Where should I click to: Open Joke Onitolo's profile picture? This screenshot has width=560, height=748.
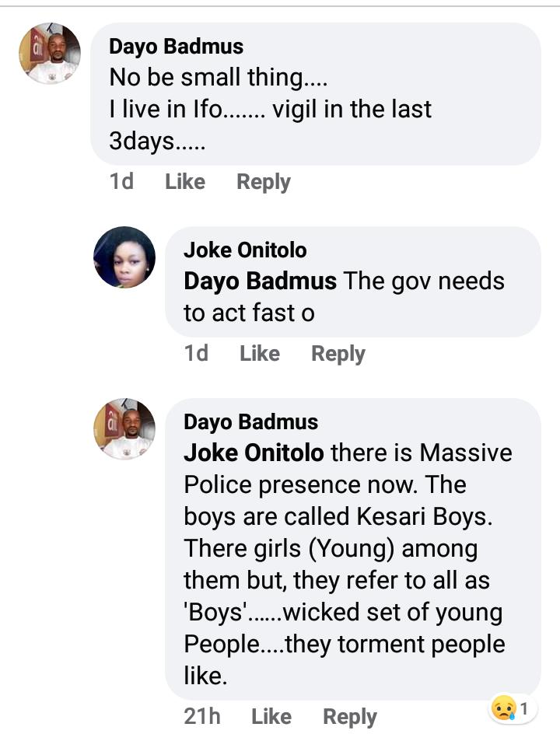124,257
